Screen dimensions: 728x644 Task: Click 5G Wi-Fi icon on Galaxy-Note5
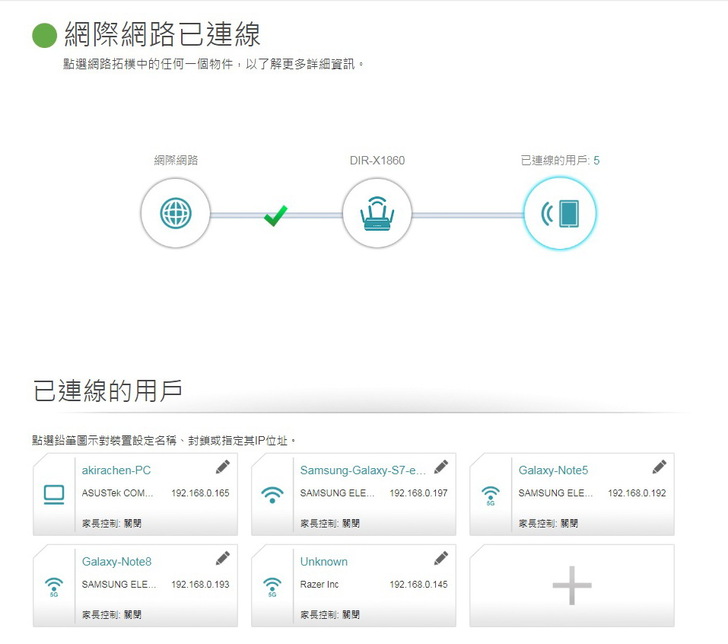490,494
